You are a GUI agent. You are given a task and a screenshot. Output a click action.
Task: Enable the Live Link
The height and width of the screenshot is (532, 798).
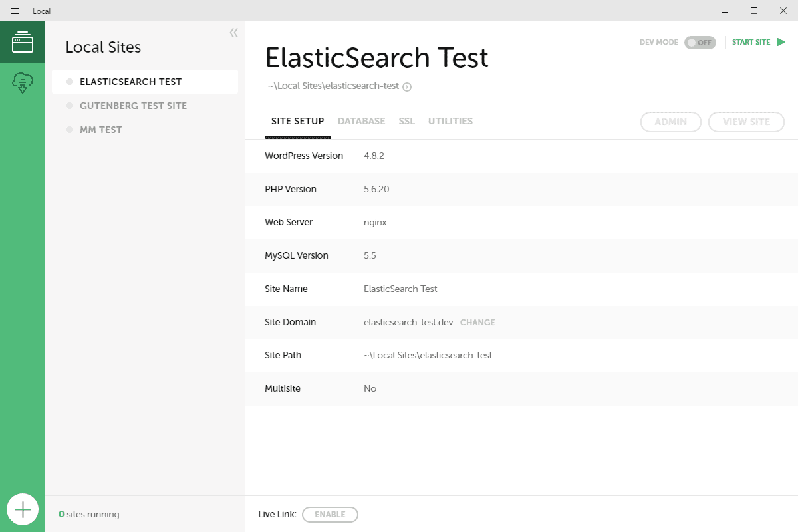(x=330, y=514)
